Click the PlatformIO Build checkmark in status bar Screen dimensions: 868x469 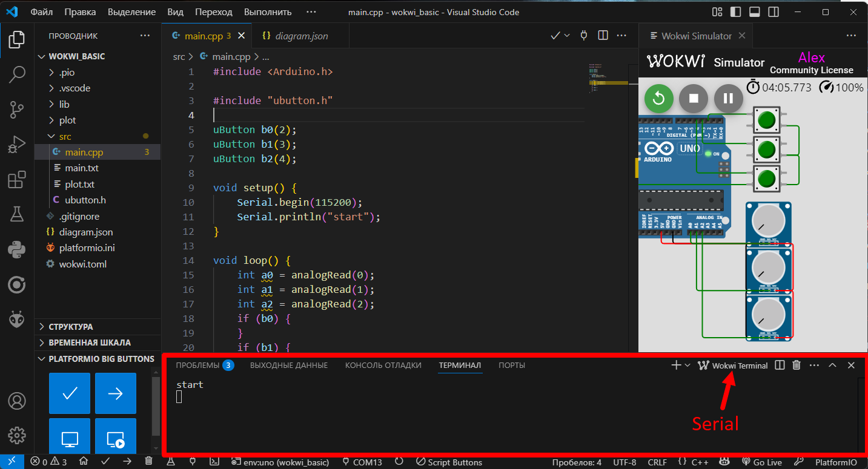coord(105,462)
